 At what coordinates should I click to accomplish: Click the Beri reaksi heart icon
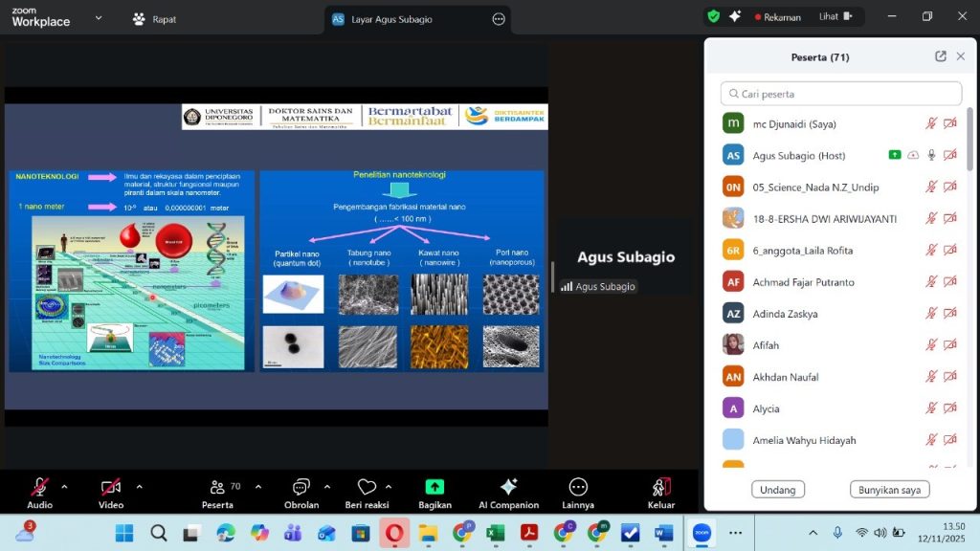click(367, 487)
